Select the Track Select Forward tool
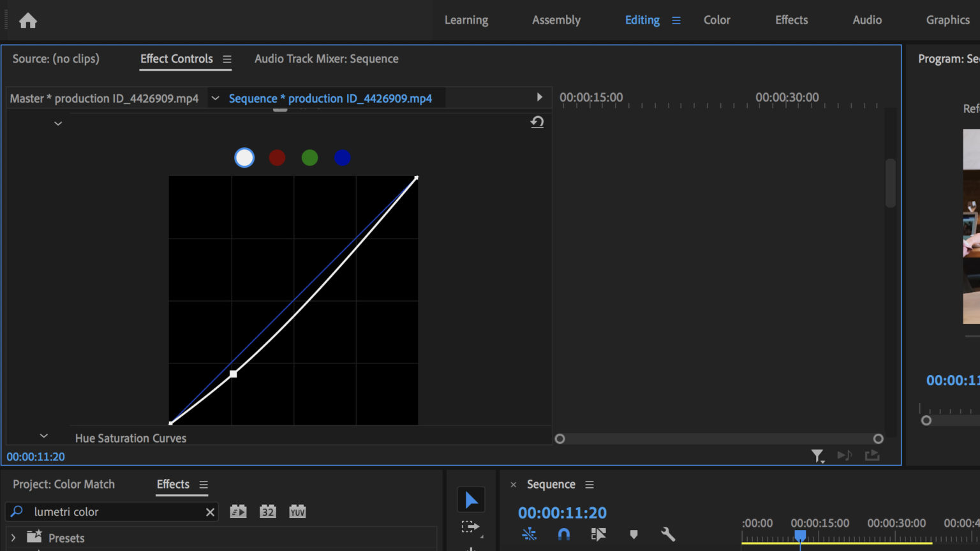 pyautogui.click(x=471, y=527)
